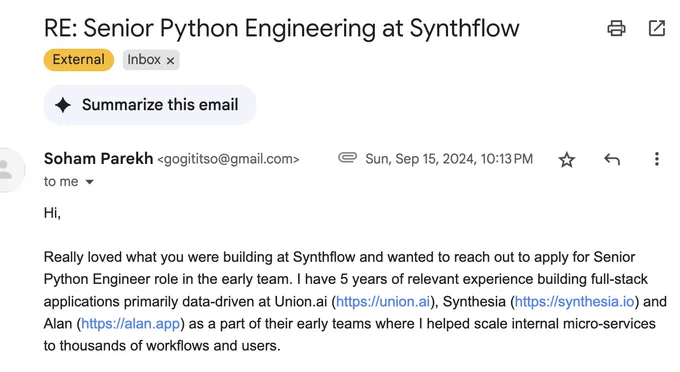Click the attachment paperclip icon
Screen dimensions: 680x372
[x=347, y=157]
